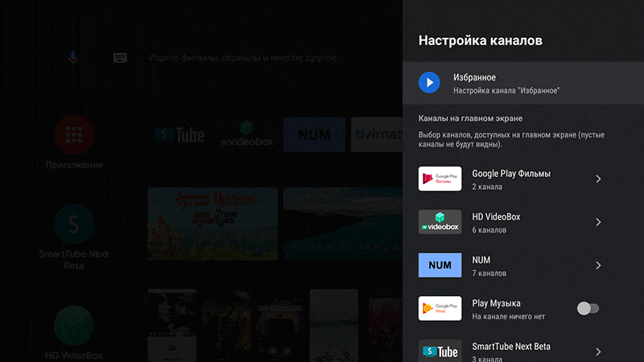Expand the HD VideoBox 6 каналов chevron

598,222
